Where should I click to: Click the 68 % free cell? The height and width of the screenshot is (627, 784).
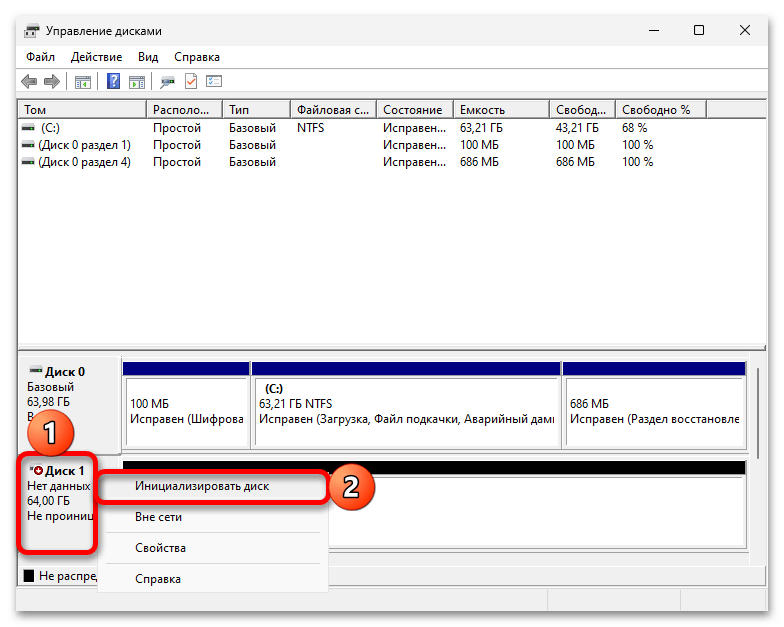pos(634,128)
